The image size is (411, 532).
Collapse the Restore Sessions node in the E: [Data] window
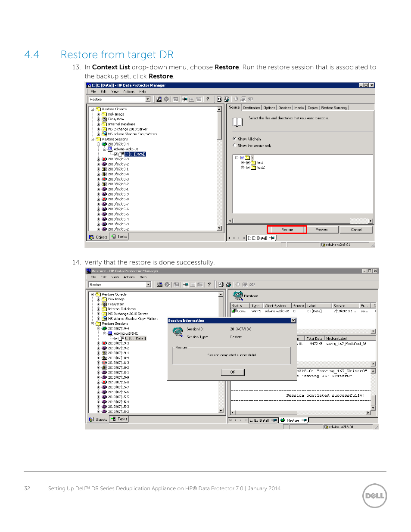[92, 139]
